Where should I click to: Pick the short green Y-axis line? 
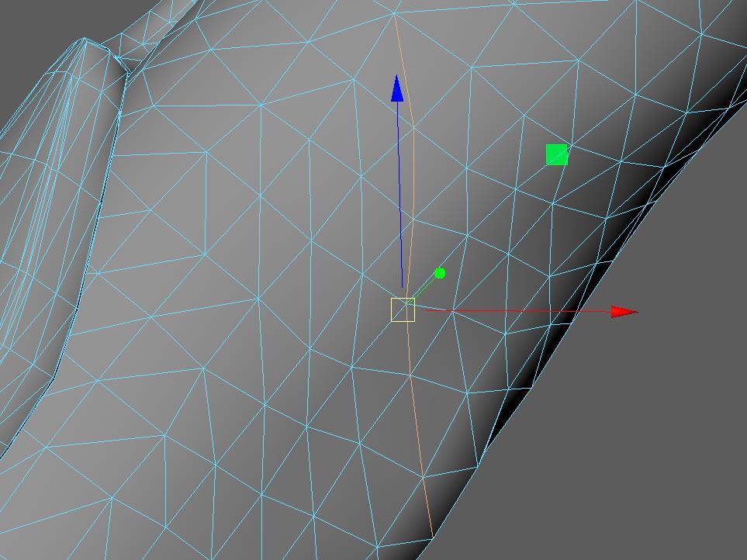pyautogui.click(x=424, y=289)
